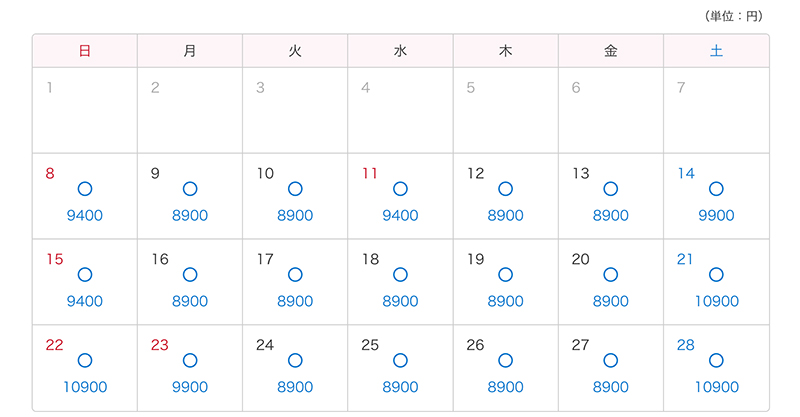Choose the 10900 rate on day 21
The width and height of the screenshot is (800, 417).
pyautogui.click(x=716, y=302)
